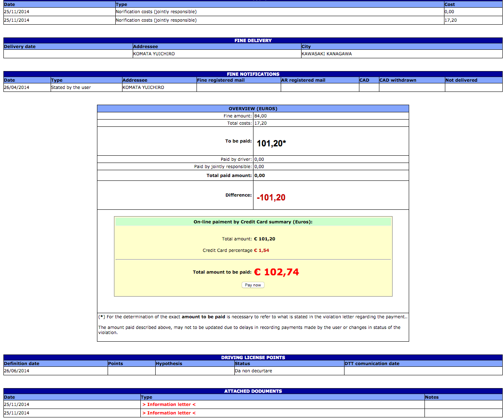Click the € 1,54 credit card percentage
Viewport: 504px width, 420px height.
[x=262, y=251]
